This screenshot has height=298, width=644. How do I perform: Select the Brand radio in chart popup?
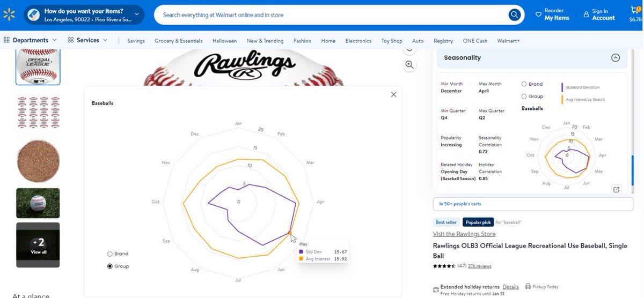pos(110,254)
